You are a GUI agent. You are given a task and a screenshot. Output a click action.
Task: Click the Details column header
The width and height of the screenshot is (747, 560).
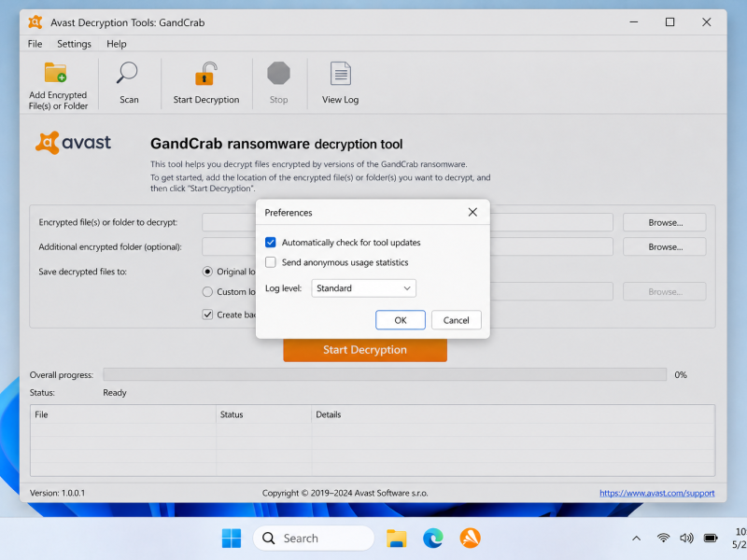tap(513, 414)
